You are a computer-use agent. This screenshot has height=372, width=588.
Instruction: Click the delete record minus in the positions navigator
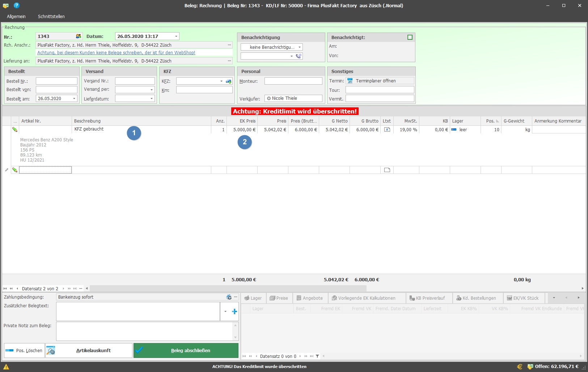point(81,288)
